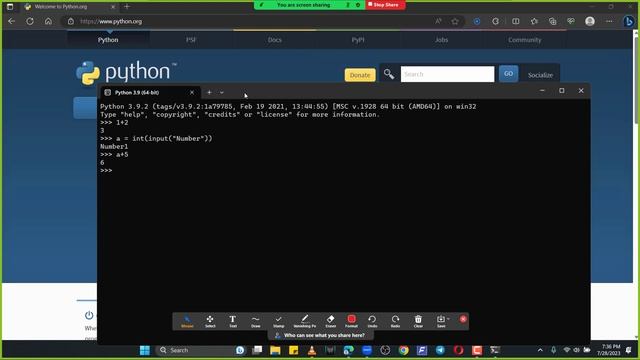
Task: Close the annotation toolbar with red X
Action: click(x=463, y=319)
